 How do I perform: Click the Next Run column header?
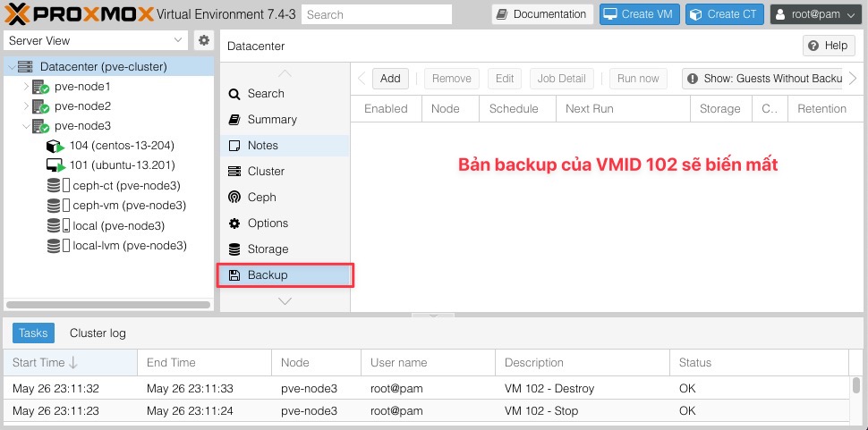point(624,109)
